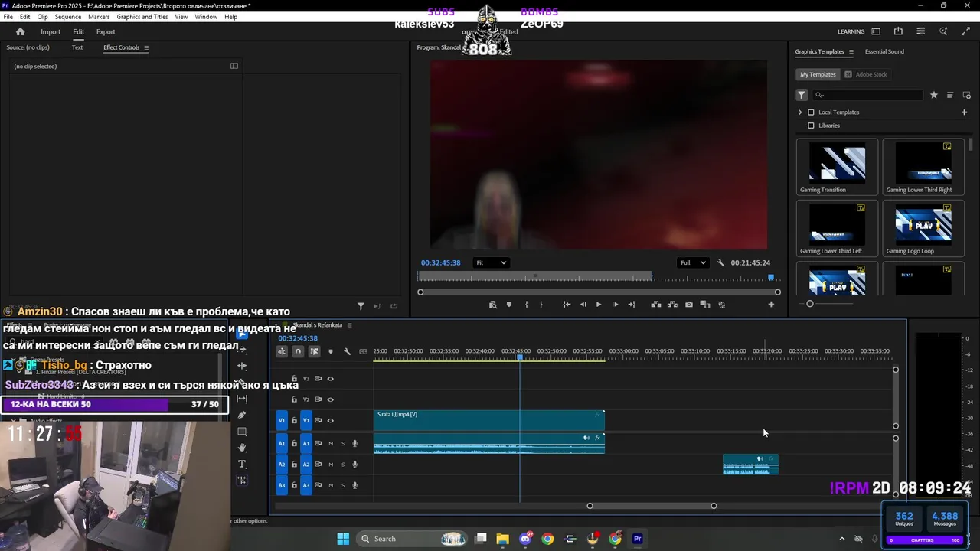
Task: Select the Pen tool in tools panel
Action: click(x=242, y=415)
